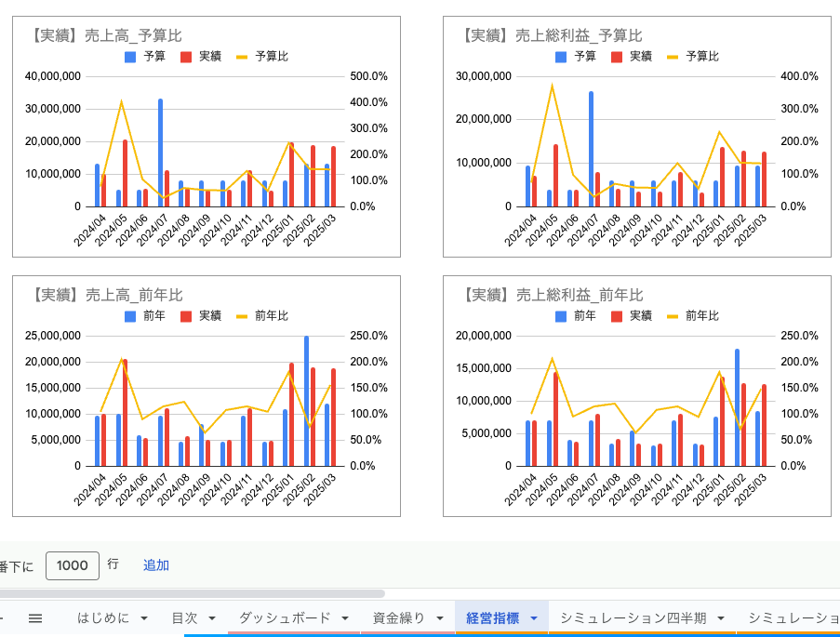Image resolution: width=840 pixels, height=637 pixels.
Task: Click 400.0% axis label in 売上総利益_予算比 chart
Action: (x=799, y=76)
